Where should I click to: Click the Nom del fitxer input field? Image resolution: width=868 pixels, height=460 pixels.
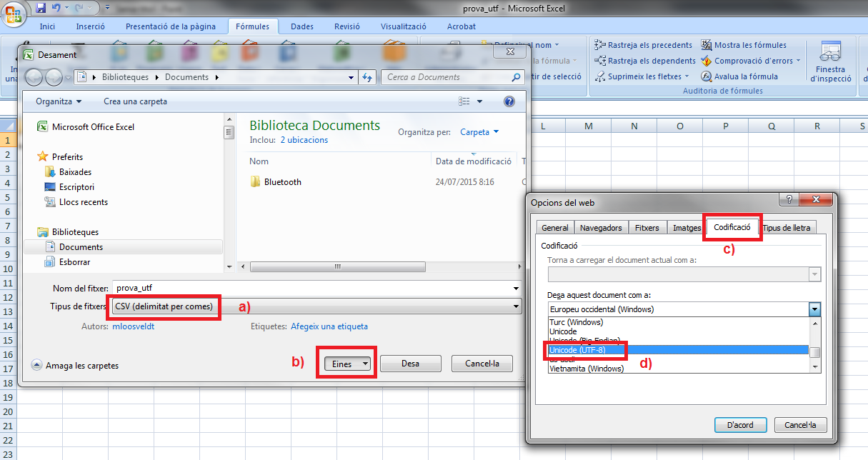[x=314, y=288]
